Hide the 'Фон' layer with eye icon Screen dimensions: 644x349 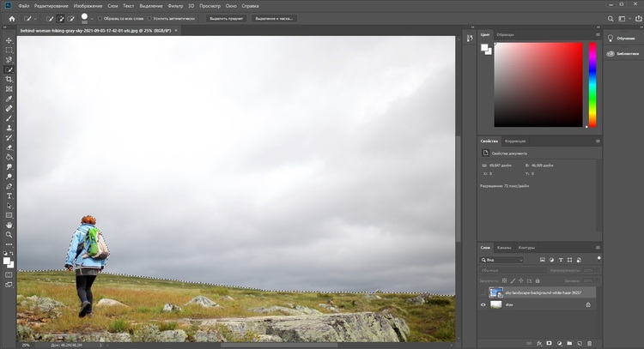click(x=483, y=304)
